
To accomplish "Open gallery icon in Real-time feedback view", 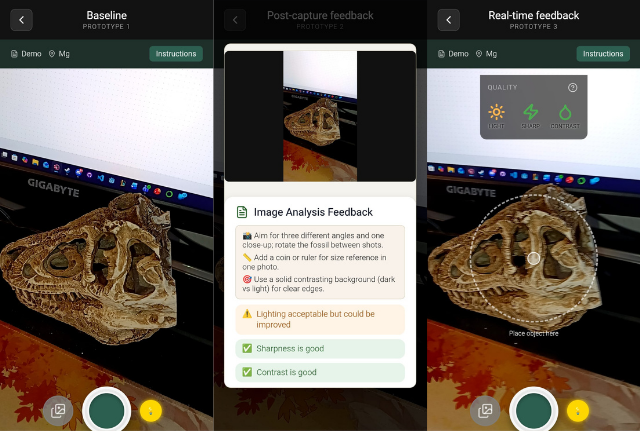I will pyautogui.click(x=485, y=410).
